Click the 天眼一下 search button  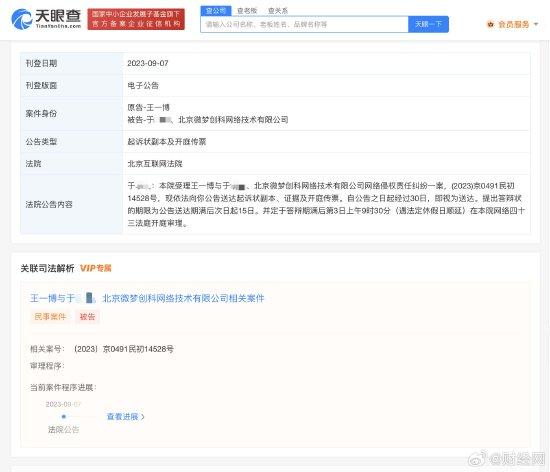coord(428,24)
